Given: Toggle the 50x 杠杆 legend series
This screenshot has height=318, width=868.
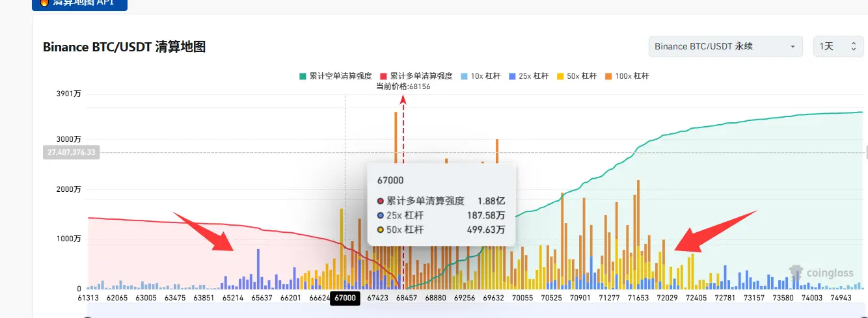Looking at the screenshot, I should point(576,76).
